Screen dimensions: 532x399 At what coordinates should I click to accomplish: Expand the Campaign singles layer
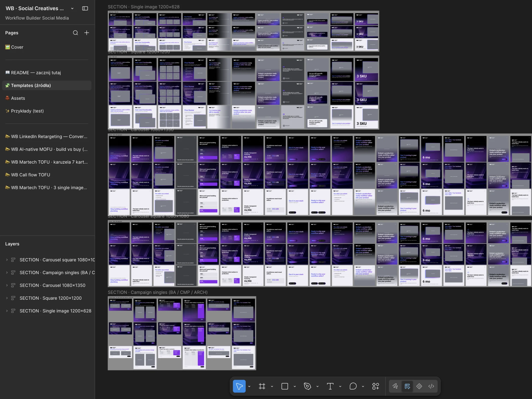(7, 273)
